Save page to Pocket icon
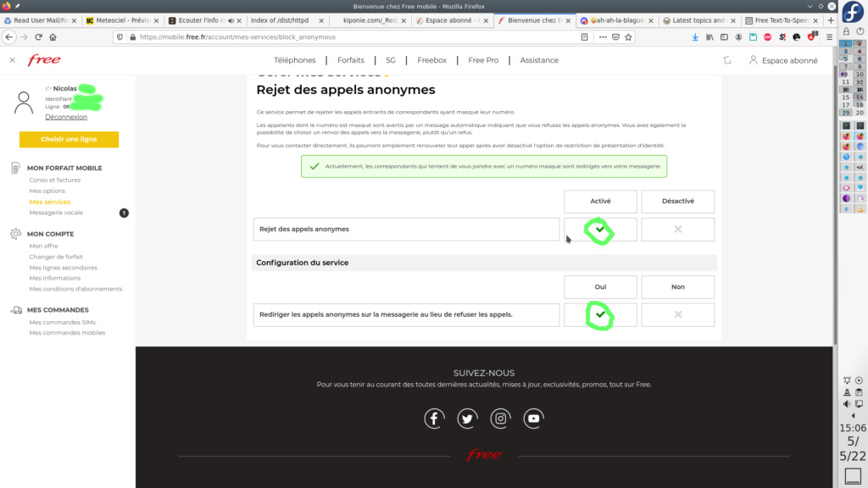This screenshot has height=488, width=868. click(x=615, y=37)
